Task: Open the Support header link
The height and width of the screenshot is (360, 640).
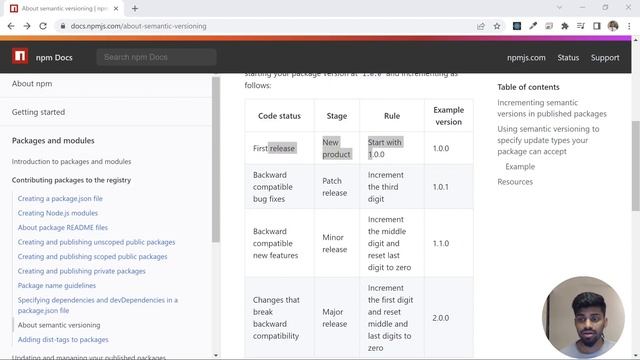Action: click(x=605, y=58)
